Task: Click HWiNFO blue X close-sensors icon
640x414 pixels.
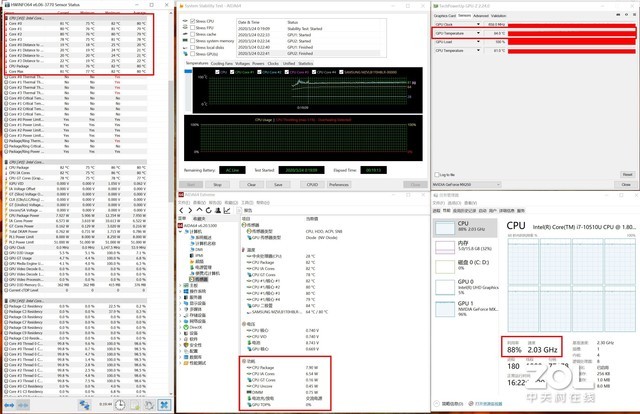Action: click(164, 405)
